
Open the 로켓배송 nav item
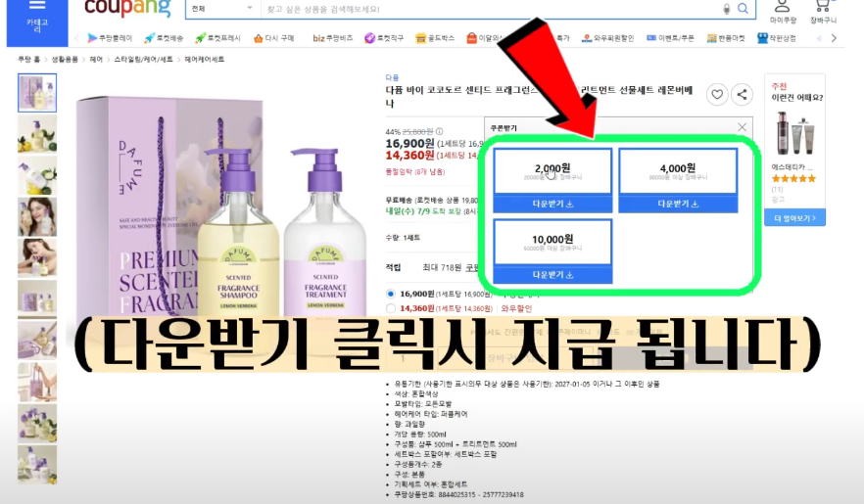(164, 38)
